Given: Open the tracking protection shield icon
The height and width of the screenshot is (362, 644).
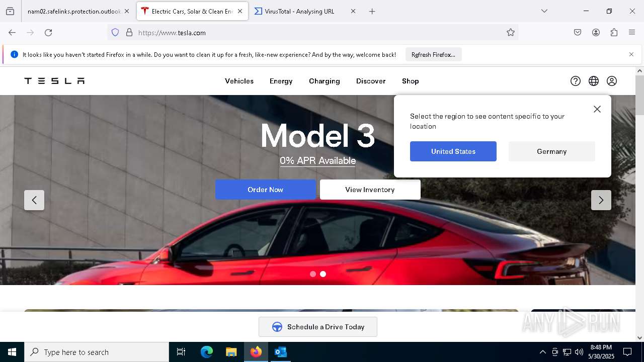Looking at the screenshot, I should 115,33.
